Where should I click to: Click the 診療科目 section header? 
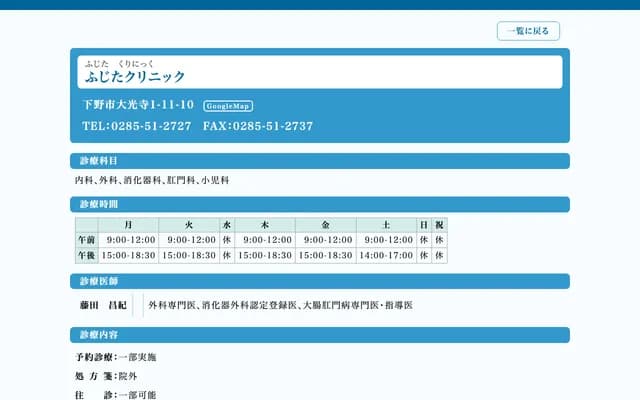pos(320,161)
